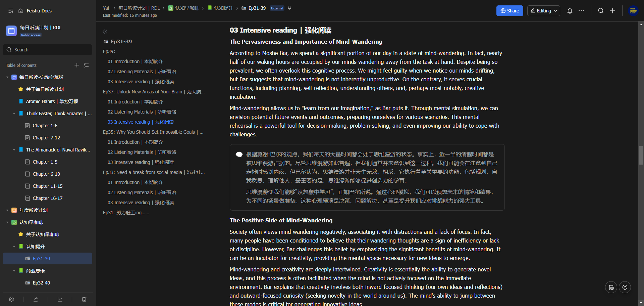Click the sidebar Search field
The height and width of the screenshot is (306, 644).
click(x=48, y=50)
